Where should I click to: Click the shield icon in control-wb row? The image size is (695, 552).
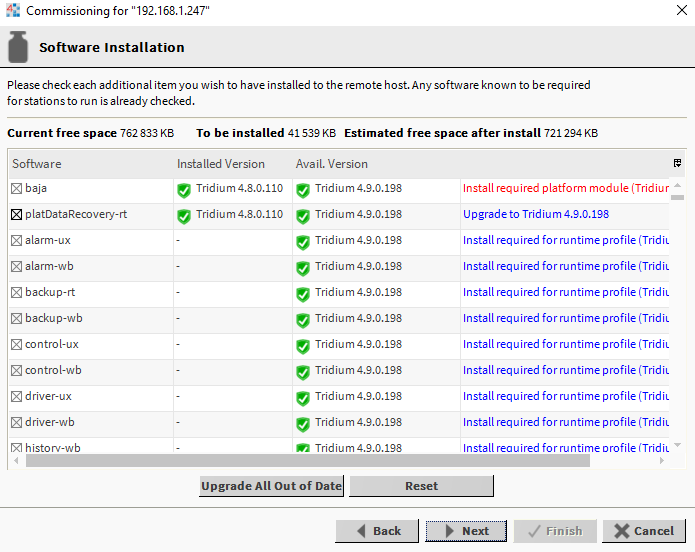tap(302, 371)
